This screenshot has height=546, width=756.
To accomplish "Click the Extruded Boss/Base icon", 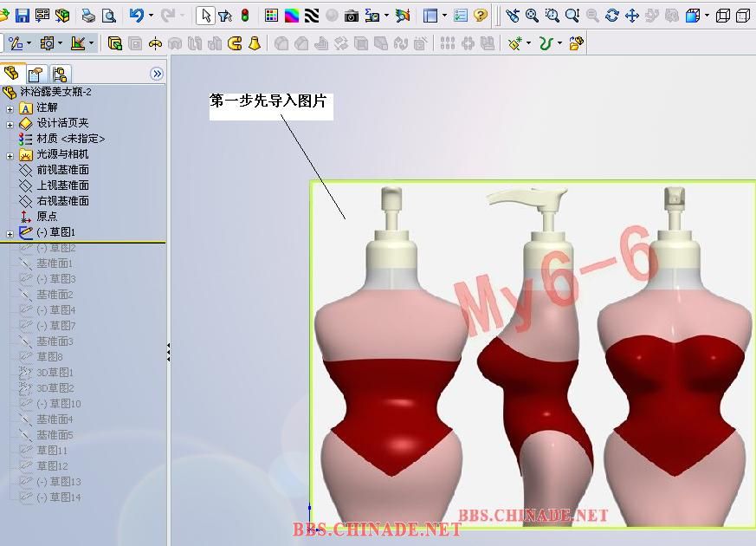I will coord(115,44).
